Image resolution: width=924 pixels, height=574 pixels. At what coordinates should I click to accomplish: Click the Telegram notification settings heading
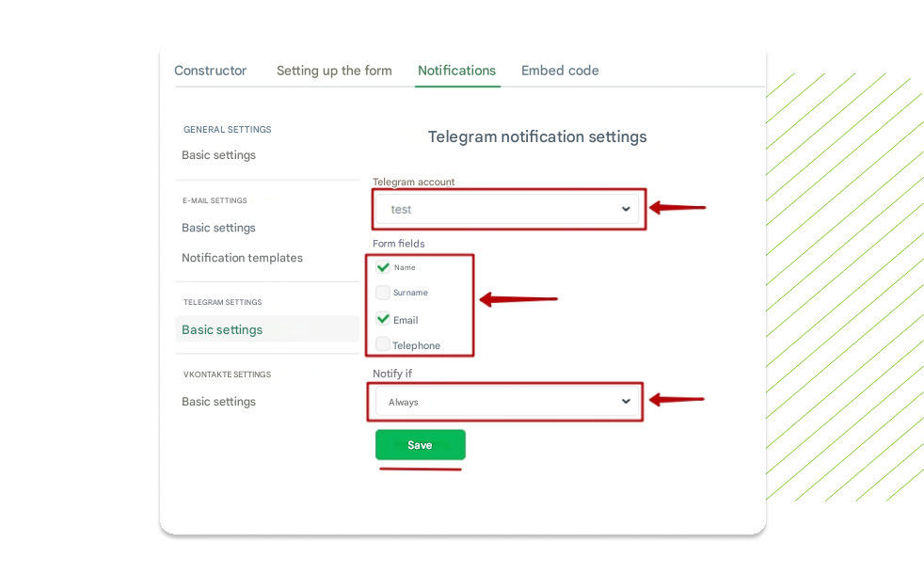(x=537, y=136)
